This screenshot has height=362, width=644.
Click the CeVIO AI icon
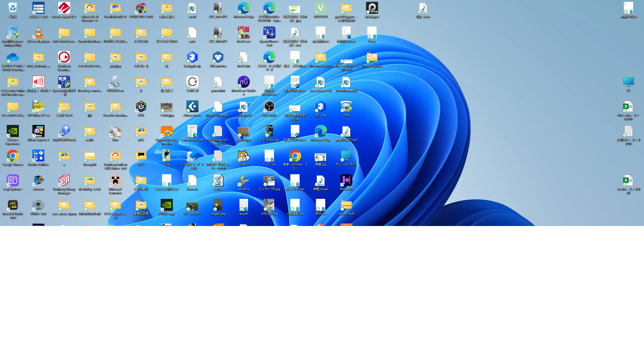[x=192, y=82]
